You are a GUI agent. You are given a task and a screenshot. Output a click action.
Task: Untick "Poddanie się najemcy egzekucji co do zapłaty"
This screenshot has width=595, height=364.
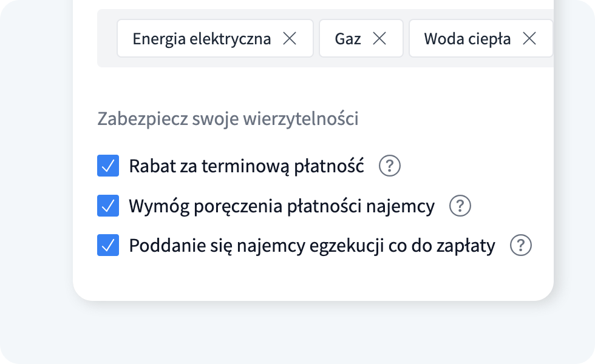107,244
